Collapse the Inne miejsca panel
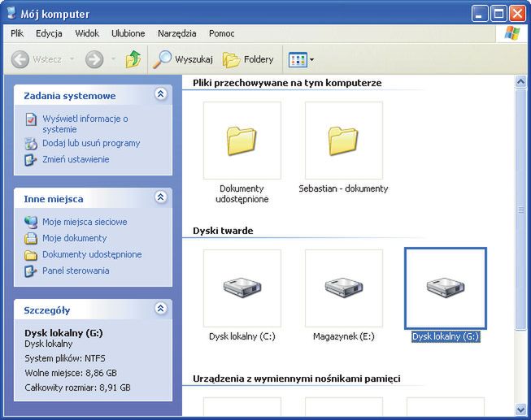Screen dimensions: 531x420 (161, 197)
